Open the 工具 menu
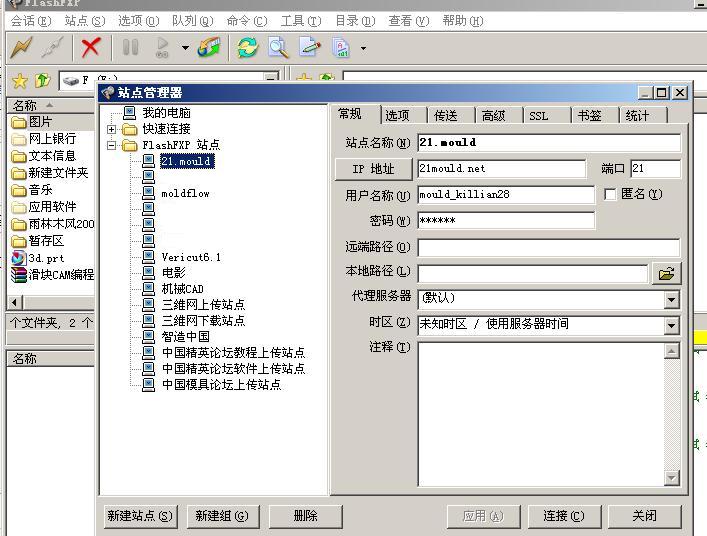707x536 pixels. [301, 21]
